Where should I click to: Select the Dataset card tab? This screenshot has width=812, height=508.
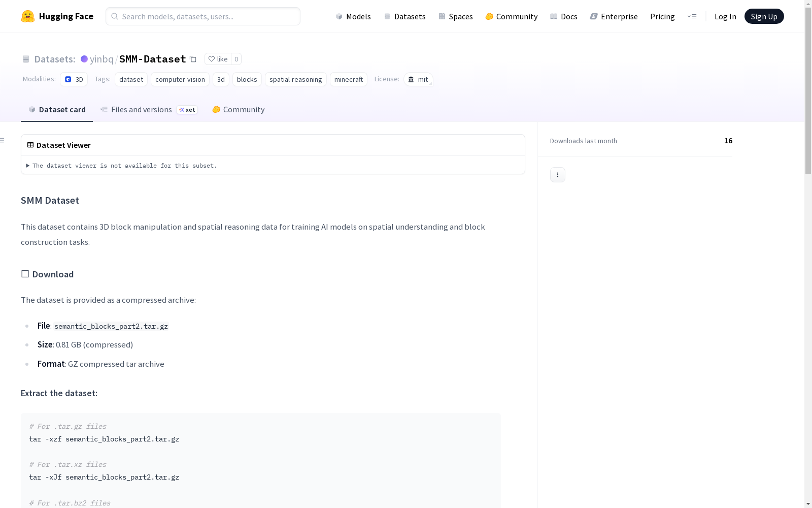click(x=57, y=110)
